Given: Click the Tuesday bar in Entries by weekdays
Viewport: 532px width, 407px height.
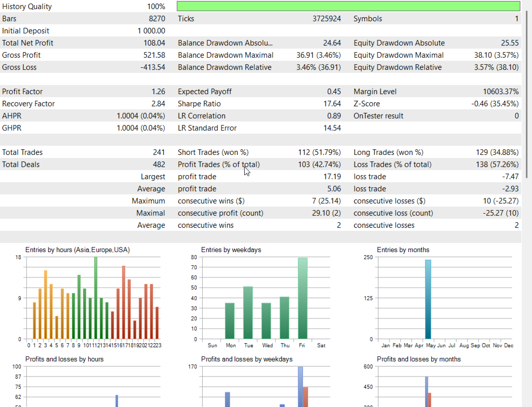Looking at the screenshot, I should point(248,312).
